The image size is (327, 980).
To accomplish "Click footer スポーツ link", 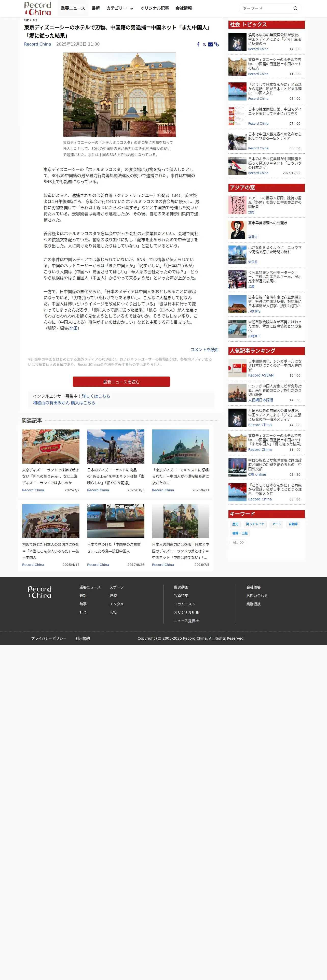I will [116, 587].
